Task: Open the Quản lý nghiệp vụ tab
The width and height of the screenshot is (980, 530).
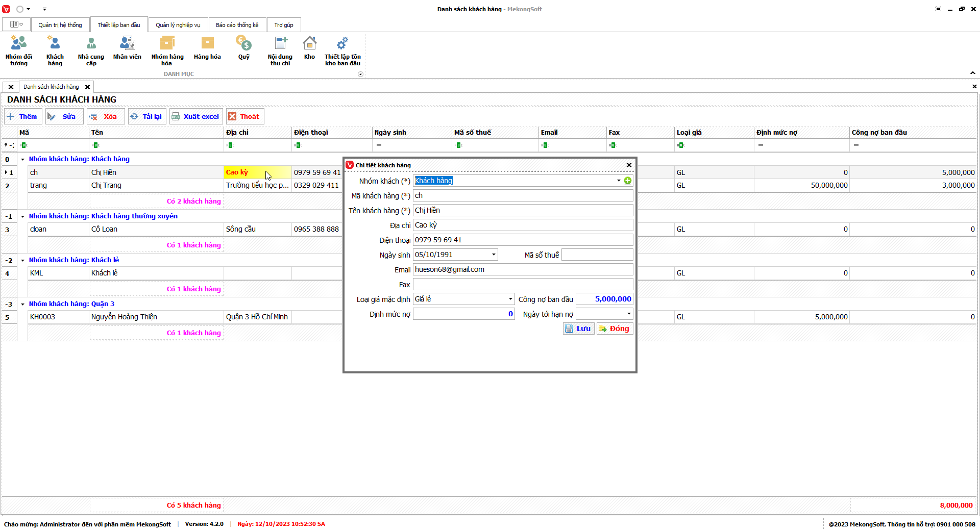Action: click(x=178, y=25)
